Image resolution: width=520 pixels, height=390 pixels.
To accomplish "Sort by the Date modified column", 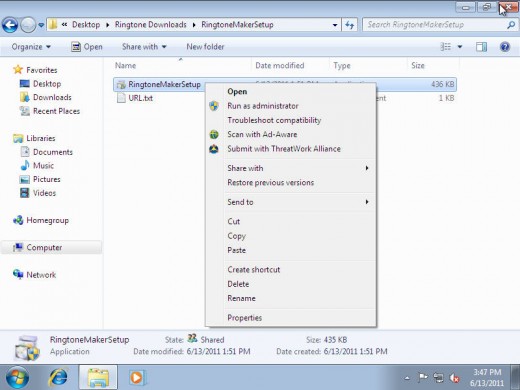I will click(290, 65).
